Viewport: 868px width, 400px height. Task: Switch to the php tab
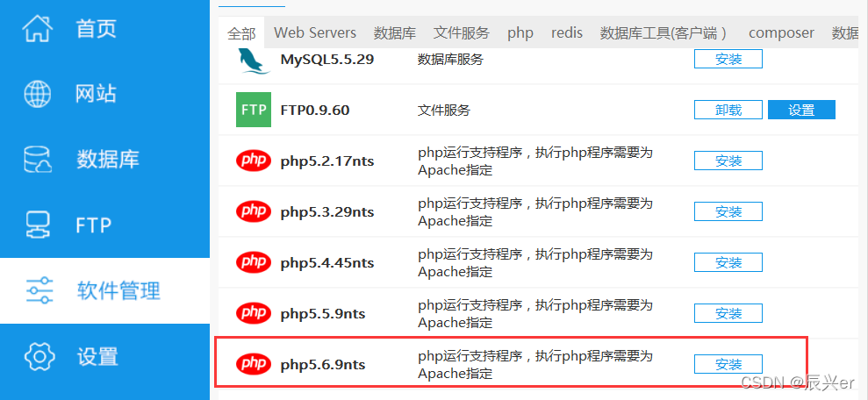point(520,33)
